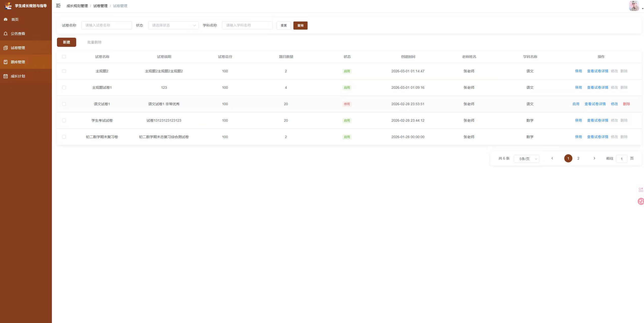The image size is (644, 323).
Task: Click the 查询 button
Action: point(300,26)
